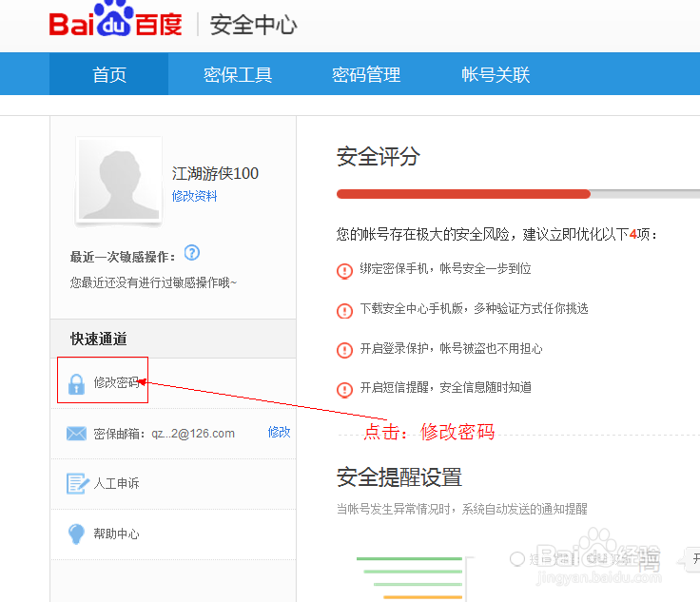Go to 帐号关联 tab
The width and height of the screenshot is (700, 602).
coord(496,74)
